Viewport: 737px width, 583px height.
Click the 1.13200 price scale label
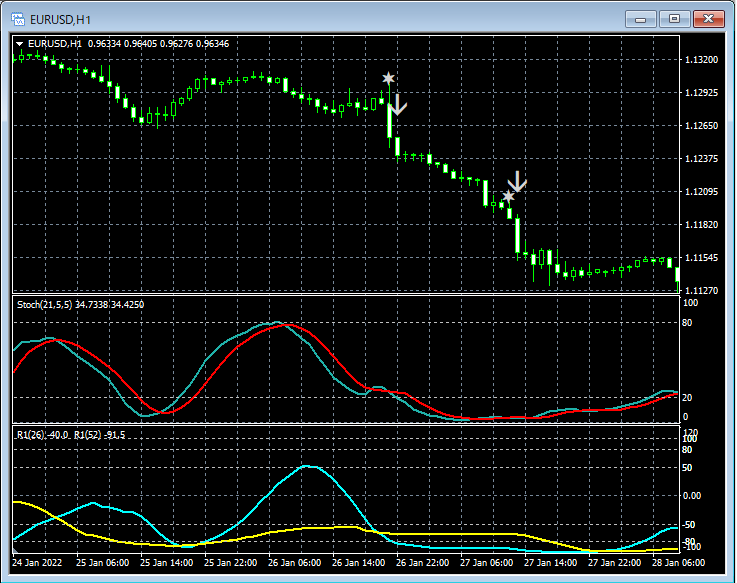(701, 60)
